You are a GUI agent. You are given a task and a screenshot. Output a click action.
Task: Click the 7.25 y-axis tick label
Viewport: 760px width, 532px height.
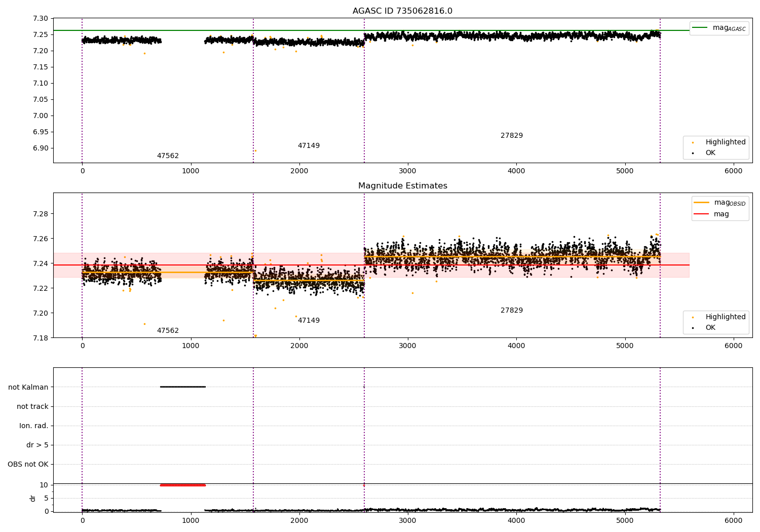coord(40,34)
